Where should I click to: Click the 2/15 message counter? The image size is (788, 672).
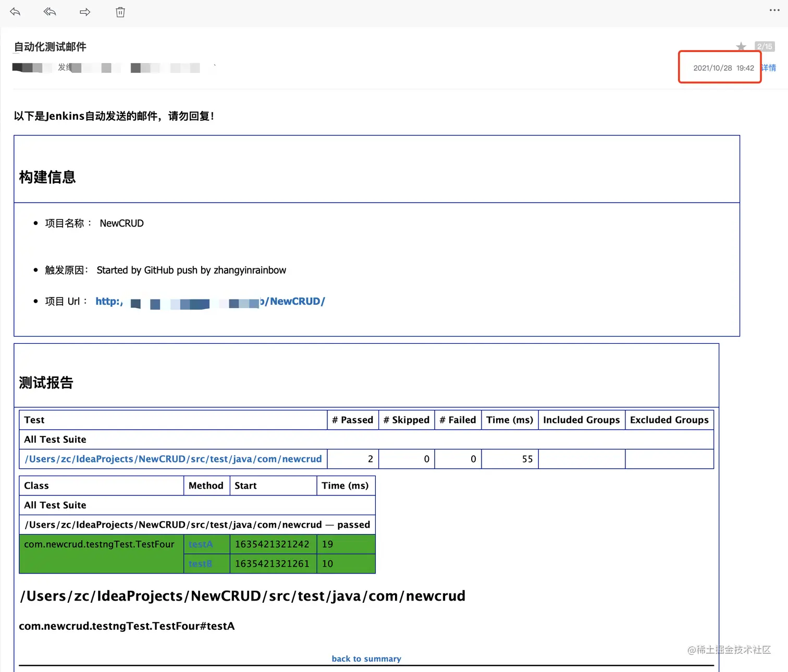pos(765,46)
